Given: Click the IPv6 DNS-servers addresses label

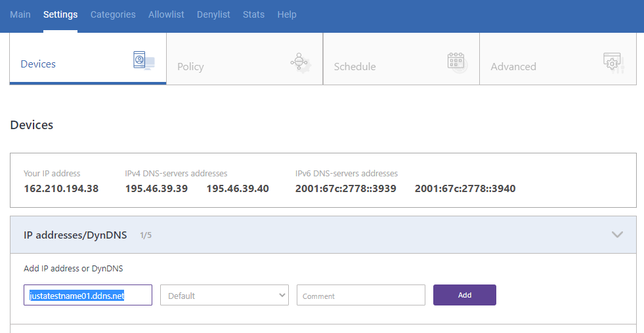Looking at the screenshot, I should pos(347,174).
